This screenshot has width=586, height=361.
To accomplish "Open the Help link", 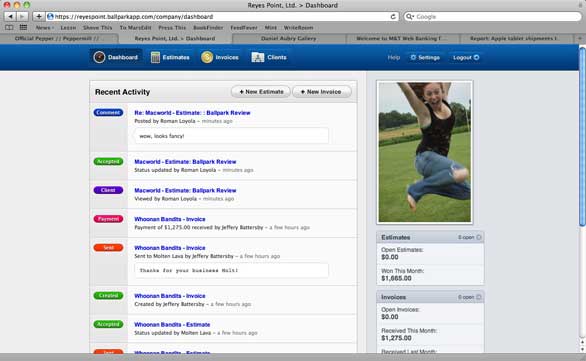I will (394, 58).
